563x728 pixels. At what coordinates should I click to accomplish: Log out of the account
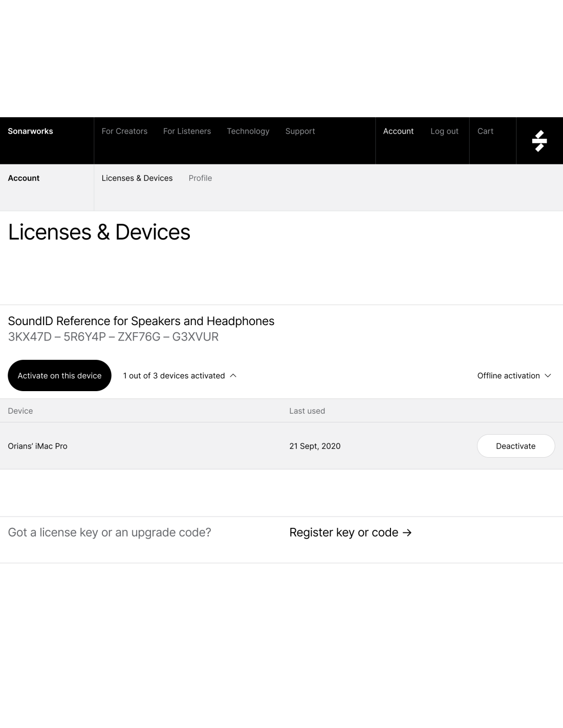click(x=444, y=131)
